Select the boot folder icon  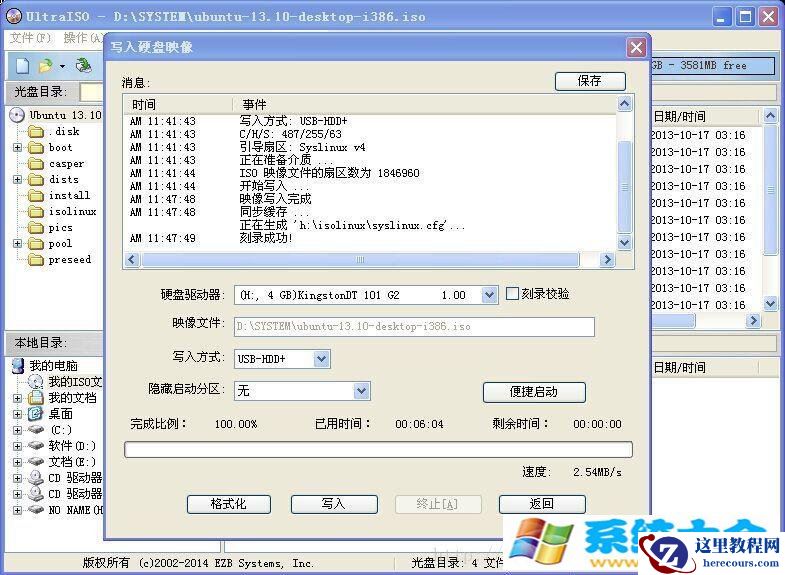36,148
